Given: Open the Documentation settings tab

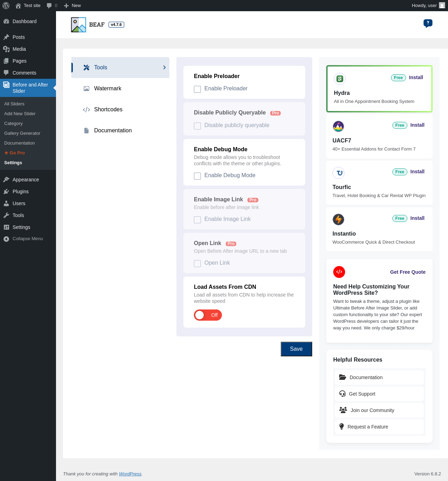Looking at the screenshot, I should [120, 131].
